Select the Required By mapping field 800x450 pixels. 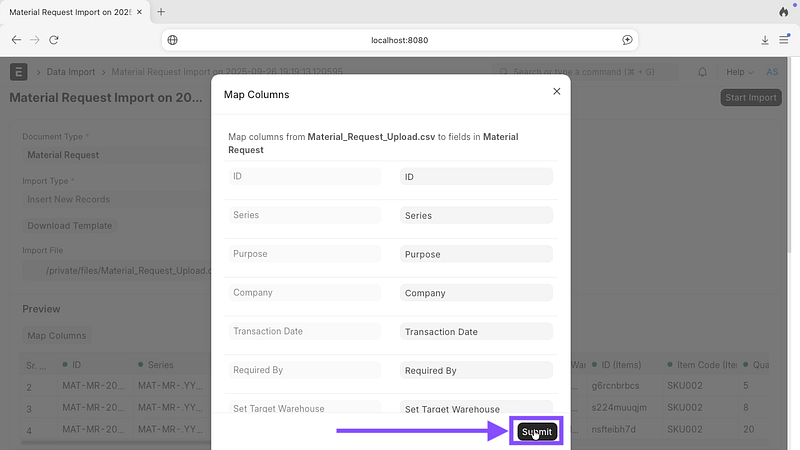tap(476, 370)
